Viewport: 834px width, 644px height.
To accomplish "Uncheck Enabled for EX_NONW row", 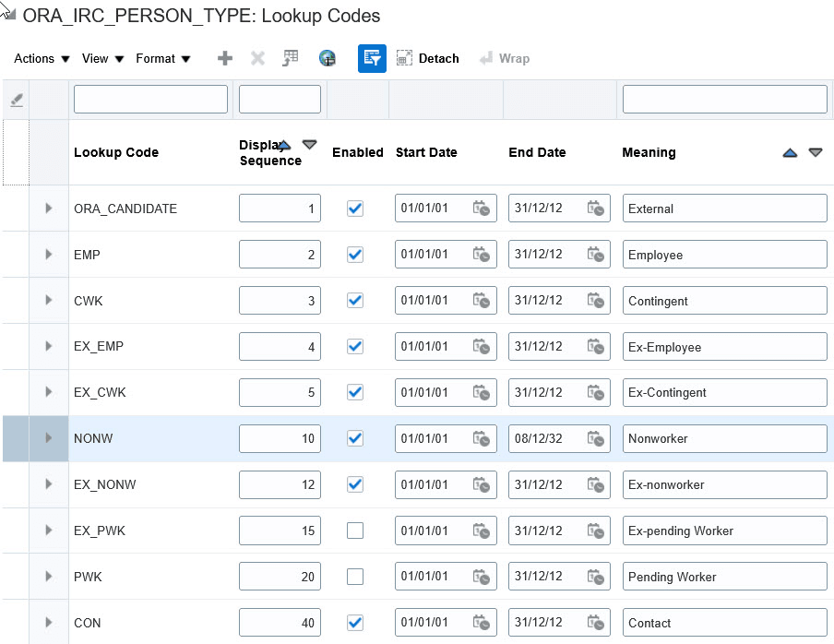I will tap(355, 484).
